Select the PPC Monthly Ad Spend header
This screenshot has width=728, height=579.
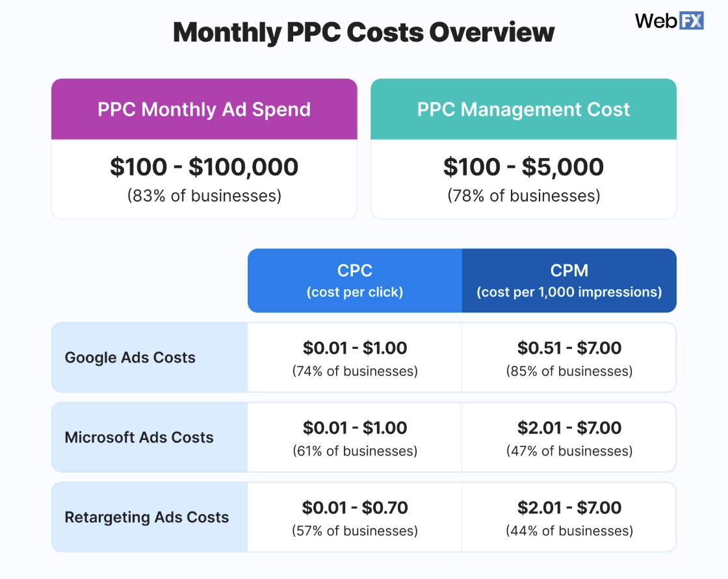coord(204,109)
